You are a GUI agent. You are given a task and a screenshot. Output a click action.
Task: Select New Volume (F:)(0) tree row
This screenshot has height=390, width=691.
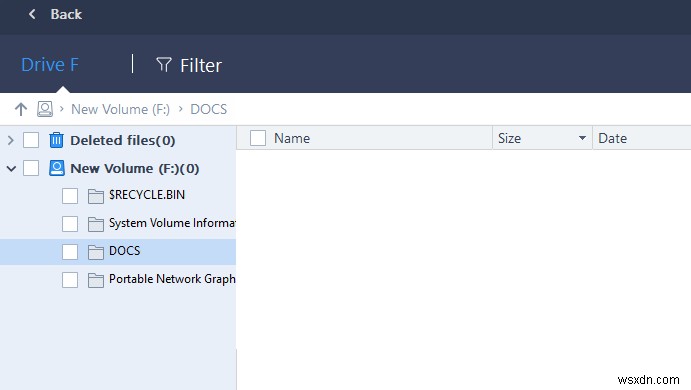coord(134,168)
